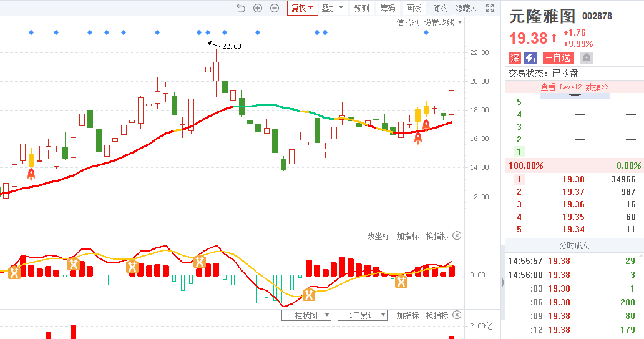Open 设置均线 moving average settings
The image size is (644, 339).
pyautogui.click(x=443, y=22)
